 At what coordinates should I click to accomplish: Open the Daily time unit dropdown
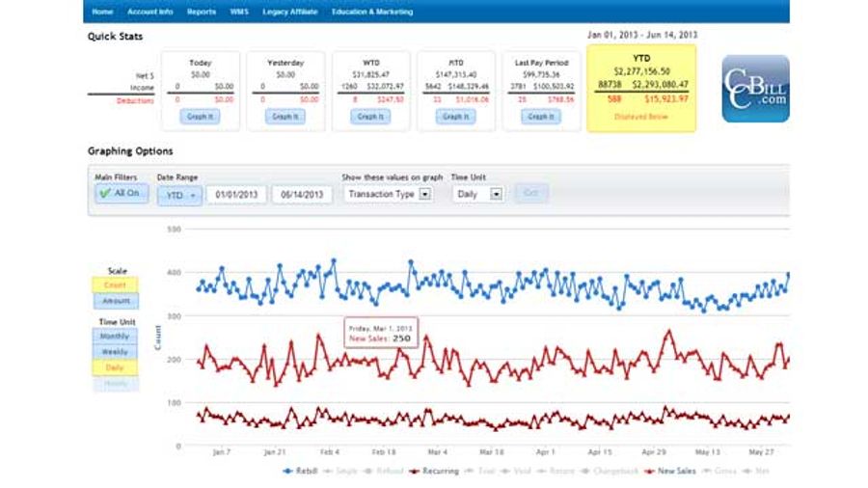(x=477, y=194)
